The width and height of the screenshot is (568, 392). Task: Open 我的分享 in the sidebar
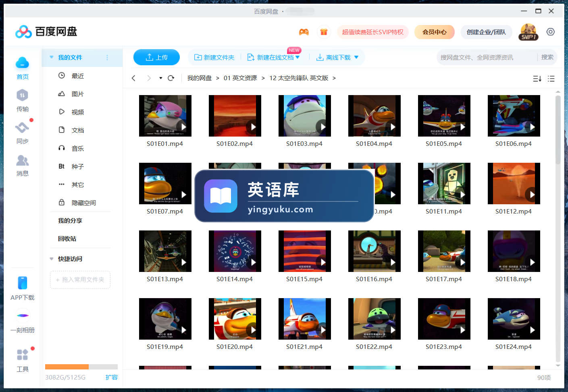70,220
